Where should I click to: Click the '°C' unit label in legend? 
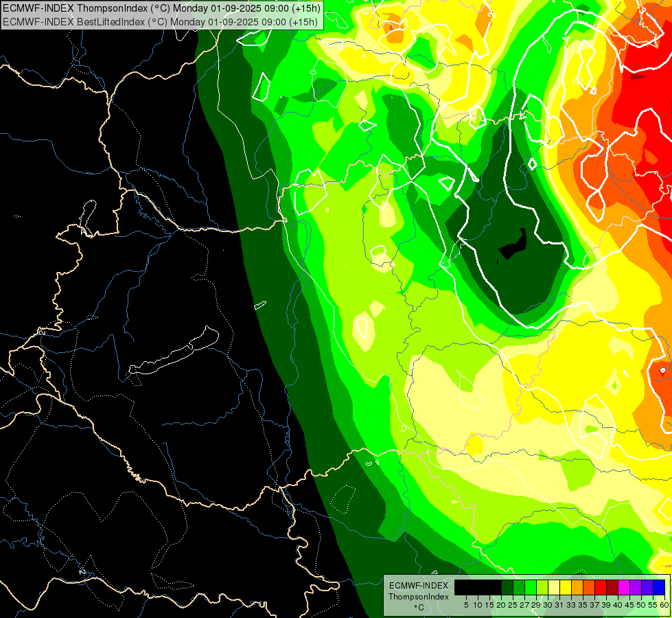[x=419, y=608]
